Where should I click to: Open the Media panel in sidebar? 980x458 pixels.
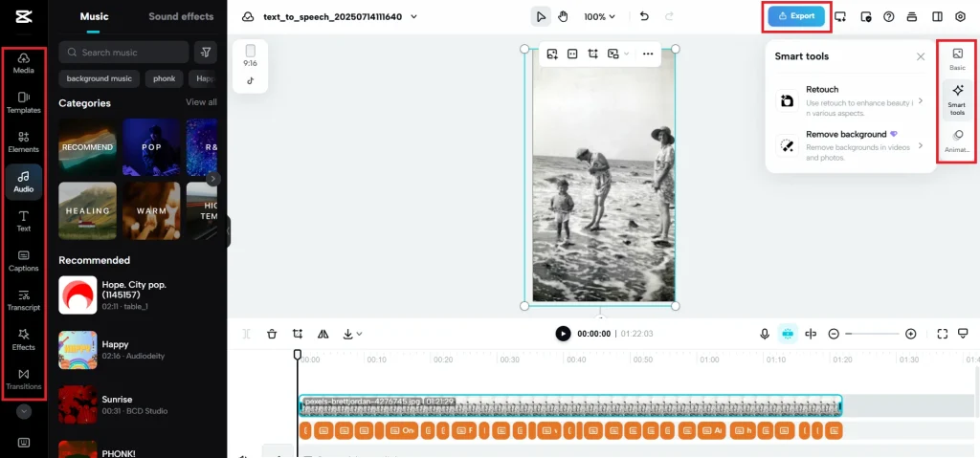[23, 63]
